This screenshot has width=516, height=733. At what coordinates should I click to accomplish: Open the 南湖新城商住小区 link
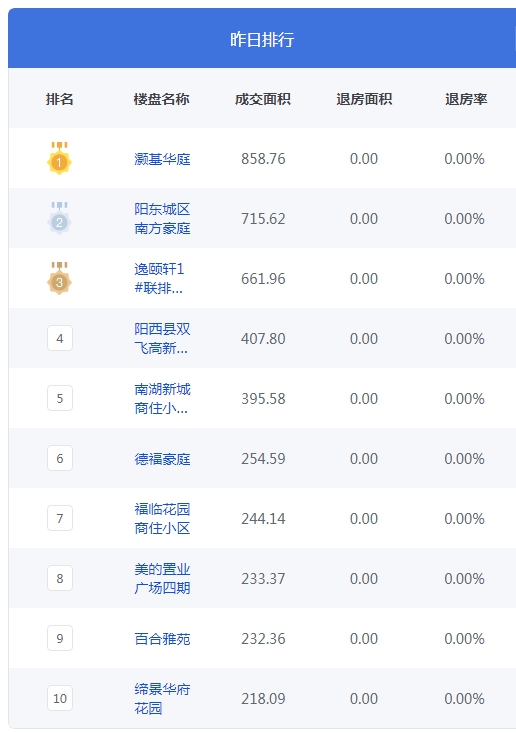point(162,398)
